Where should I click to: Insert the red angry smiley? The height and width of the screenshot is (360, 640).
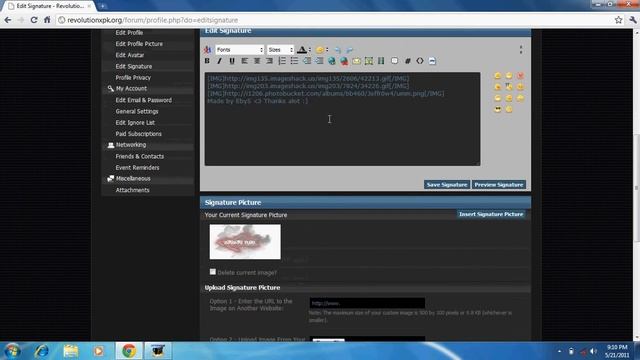pyautogui.click(x=520, y=76)
